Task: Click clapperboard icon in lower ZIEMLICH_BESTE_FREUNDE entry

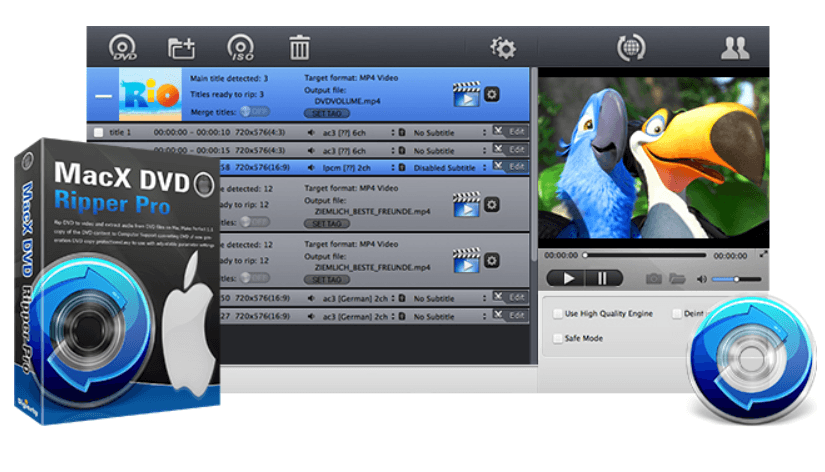Action: [x=467, y=260]
